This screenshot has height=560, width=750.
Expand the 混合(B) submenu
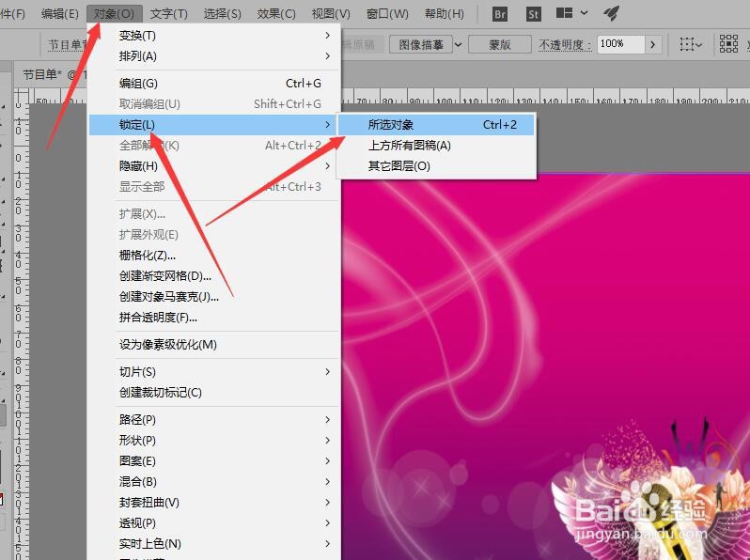point(213,482)
